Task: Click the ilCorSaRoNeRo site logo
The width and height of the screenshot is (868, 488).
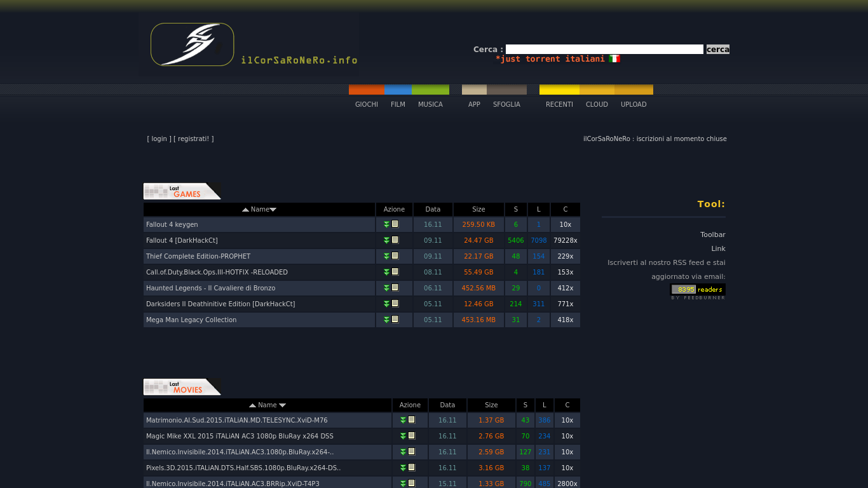Action: coord(193,44)
